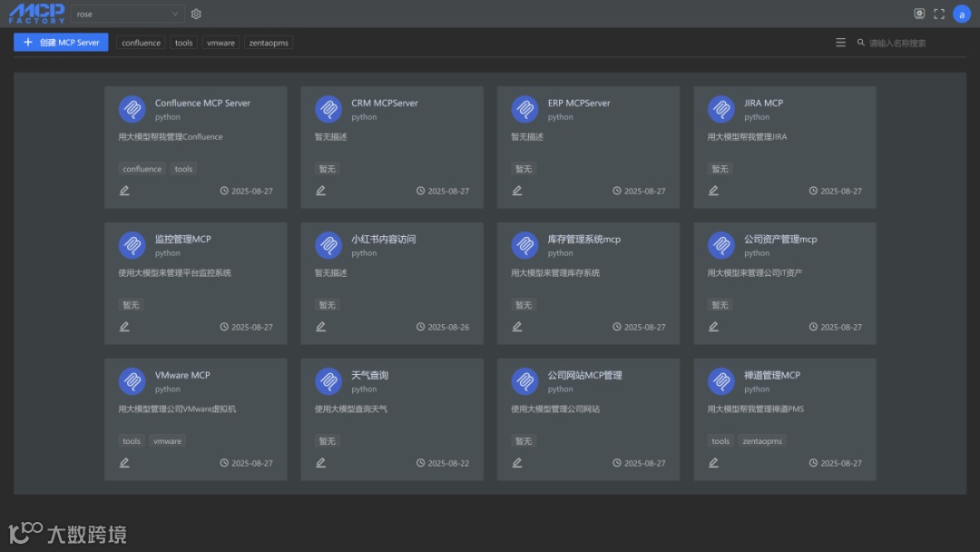
Task: Open the ERP MCPServer title
Action: click(579, 103)
